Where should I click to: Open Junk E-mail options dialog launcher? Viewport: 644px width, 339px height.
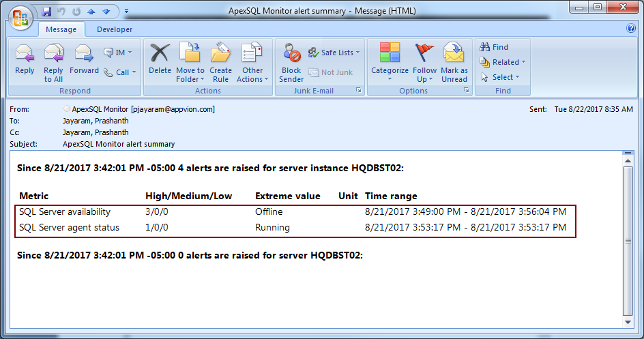[359, 90]
